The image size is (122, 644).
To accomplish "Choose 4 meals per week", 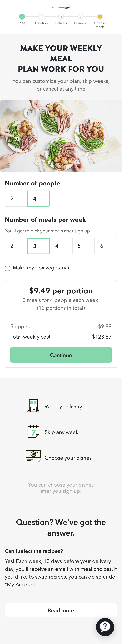I will 61,246.
